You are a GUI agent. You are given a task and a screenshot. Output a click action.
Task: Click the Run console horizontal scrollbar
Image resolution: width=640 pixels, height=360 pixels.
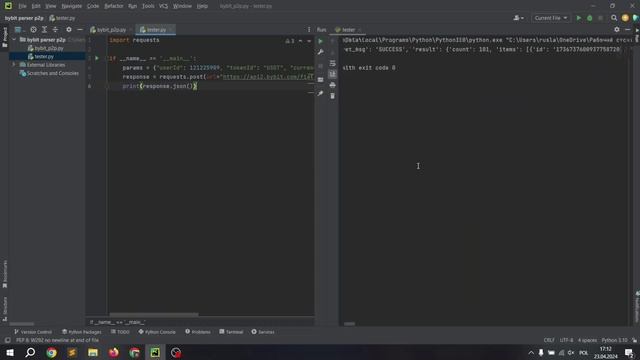pos(349,324)
